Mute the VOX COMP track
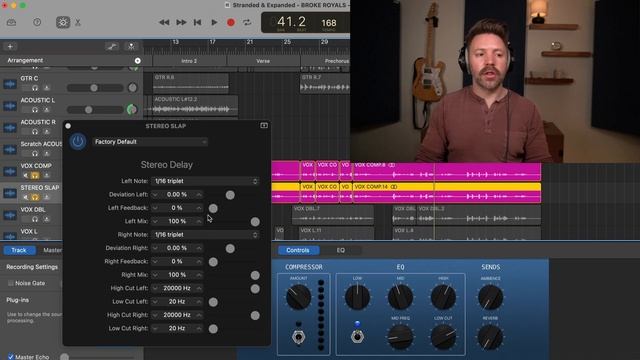This screenshot has width=640, height=360. [26, 176]
